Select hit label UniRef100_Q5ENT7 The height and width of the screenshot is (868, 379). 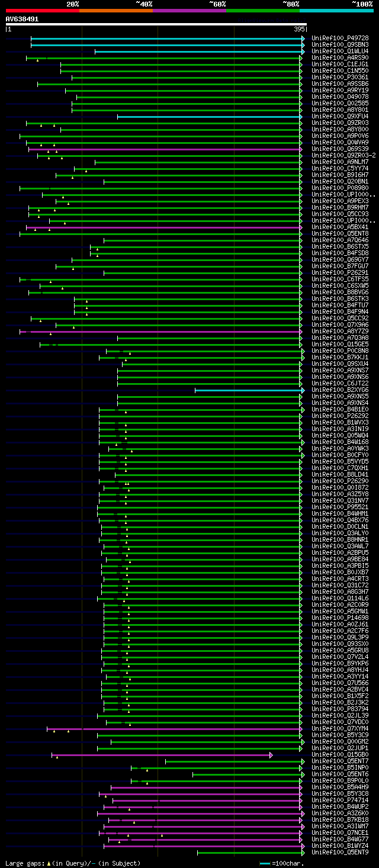tap(340, 761)
